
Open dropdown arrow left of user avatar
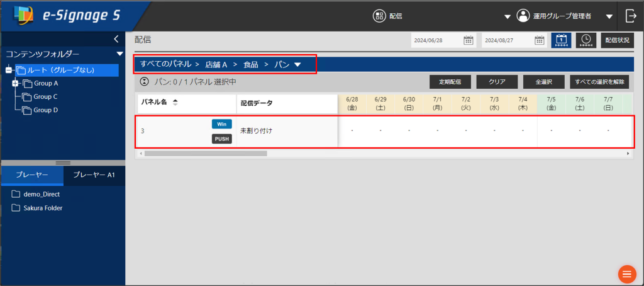coord(508,17)
